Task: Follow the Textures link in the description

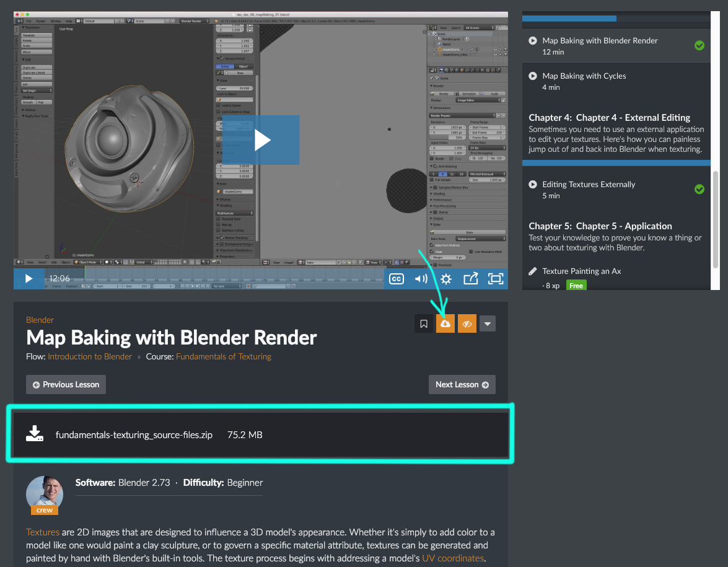Action: point(43,532)
